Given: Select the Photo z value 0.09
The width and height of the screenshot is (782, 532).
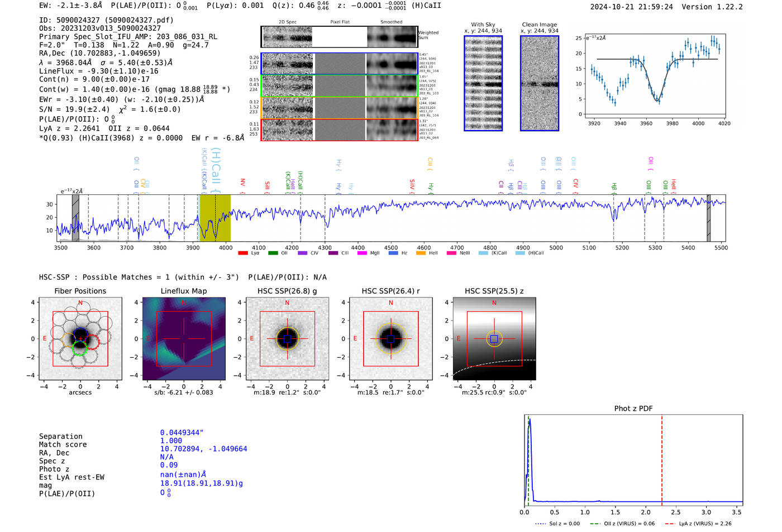Looking at the screenshot, I should (x=169, y=465).
